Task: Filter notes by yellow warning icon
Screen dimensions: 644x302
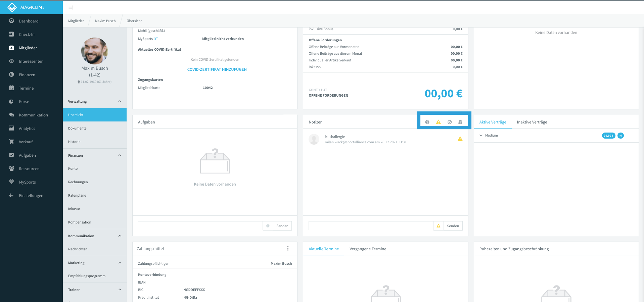Action: 438,122
